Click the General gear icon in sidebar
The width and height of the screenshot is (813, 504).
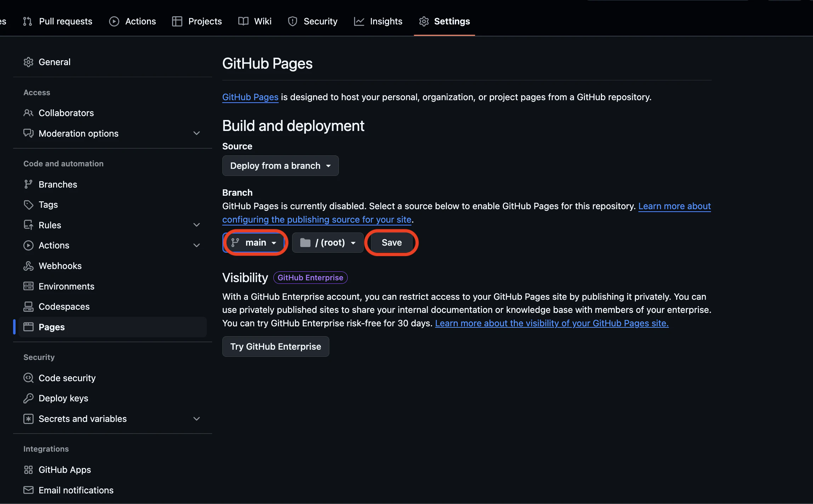click(x=28, y=62)
